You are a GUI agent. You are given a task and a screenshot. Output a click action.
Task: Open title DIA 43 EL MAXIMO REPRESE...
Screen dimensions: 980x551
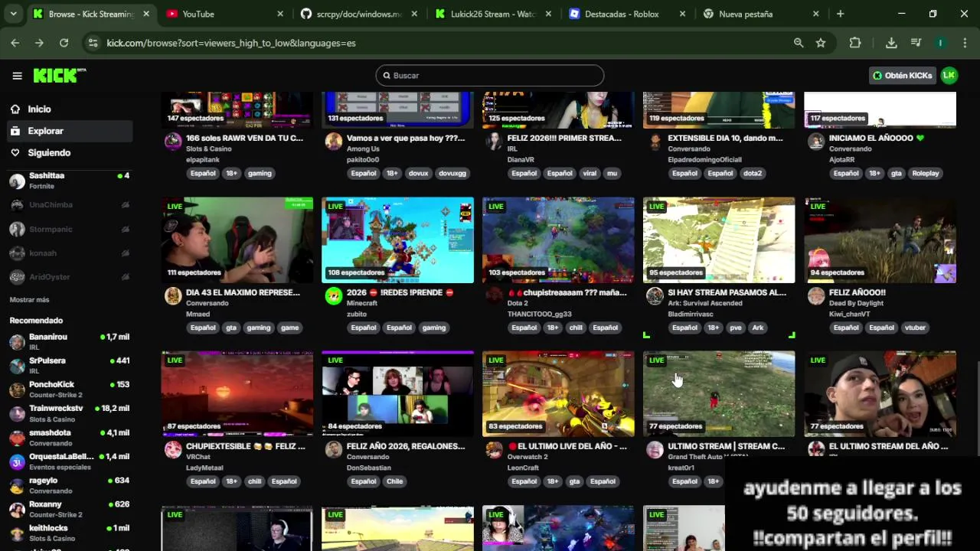tap(243, 292)
